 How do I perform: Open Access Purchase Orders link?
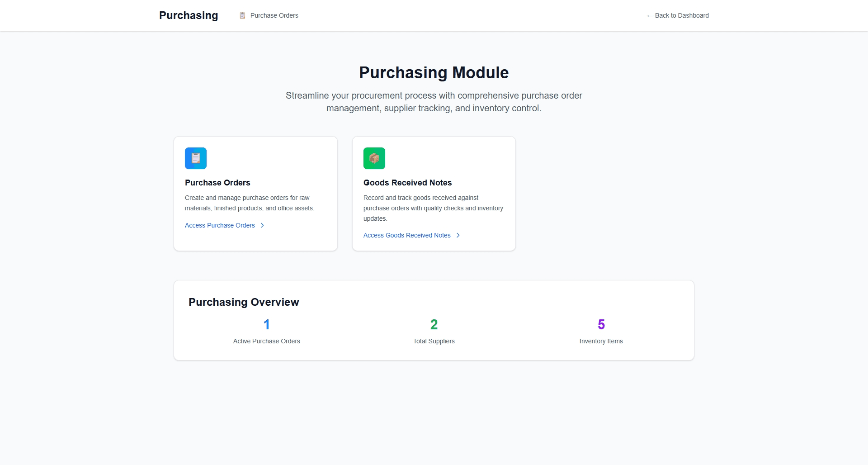[x=220, y=225]
